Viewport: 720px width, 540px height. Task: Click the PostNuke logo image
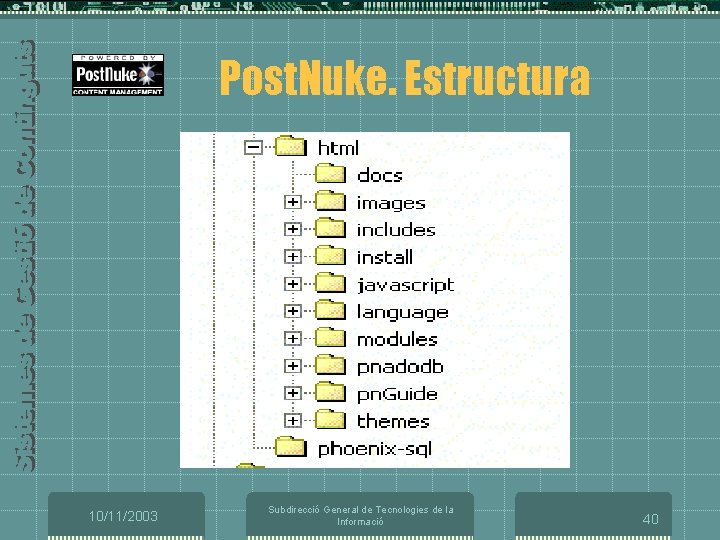pyautogui.click(x=118, y=75)
